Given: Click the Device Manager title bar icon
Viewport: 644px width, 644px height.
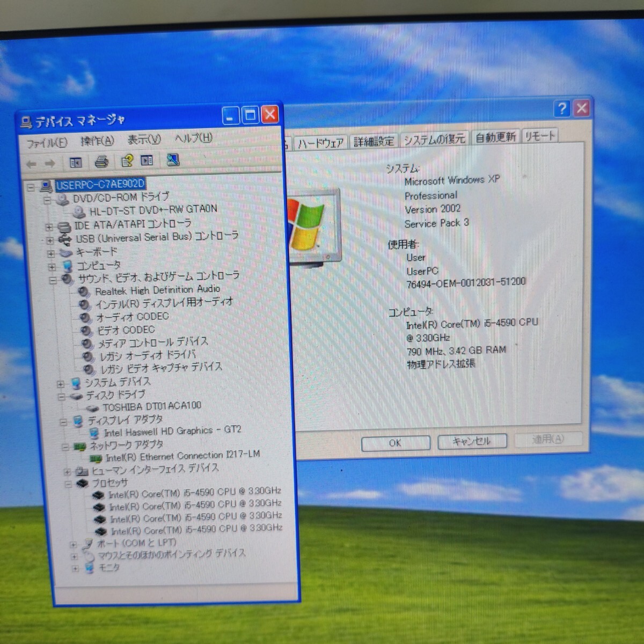Looking at the screenshot, I should point(26,122).
